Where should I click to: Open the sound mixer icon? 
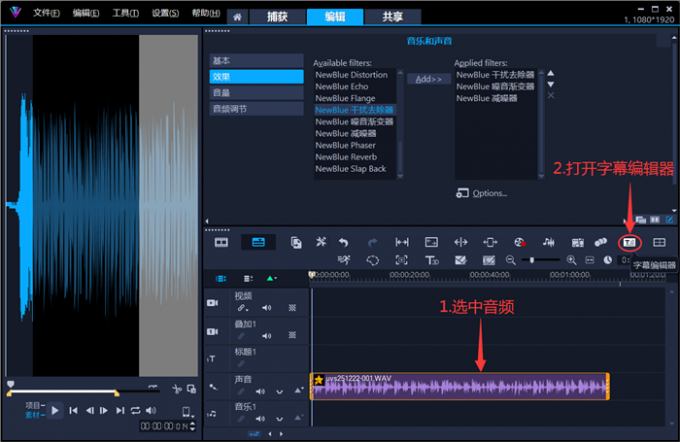coord(549,242)
